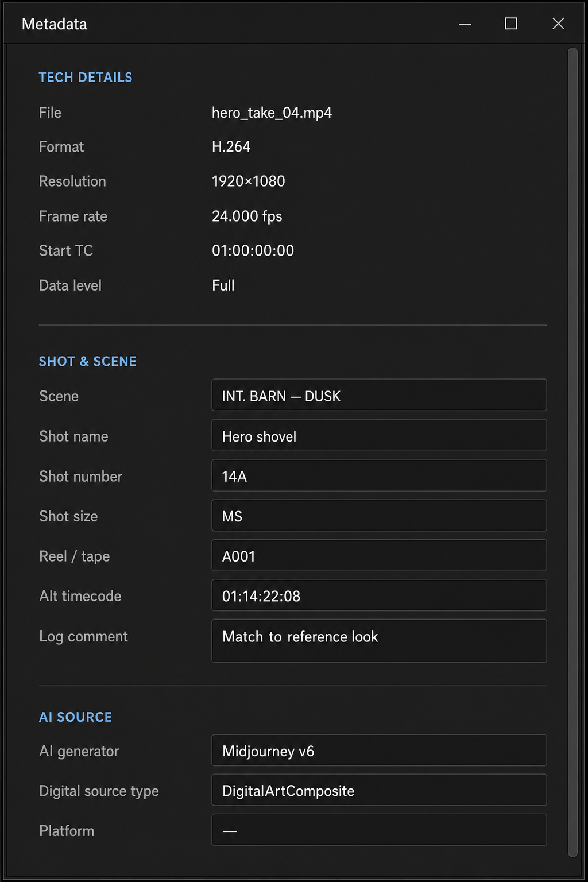Close the Metadata window
Viewport: 588px width, 882px height.
(558, 24)
